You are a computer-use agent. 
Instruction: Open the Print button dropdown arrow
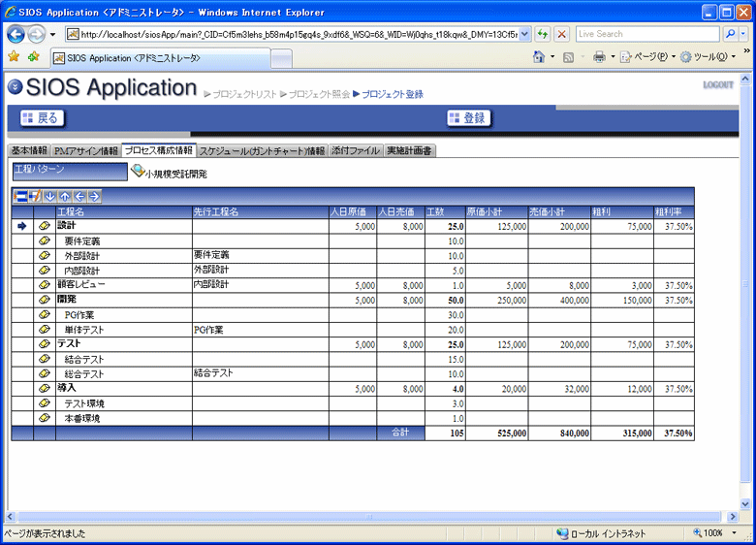click(613, 57)
